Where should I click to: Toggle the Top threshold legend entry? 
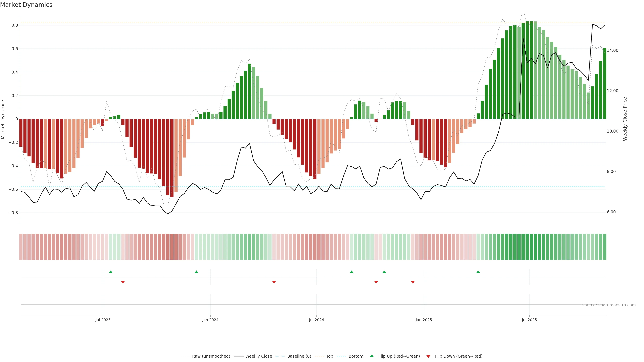tap(330, 356)
